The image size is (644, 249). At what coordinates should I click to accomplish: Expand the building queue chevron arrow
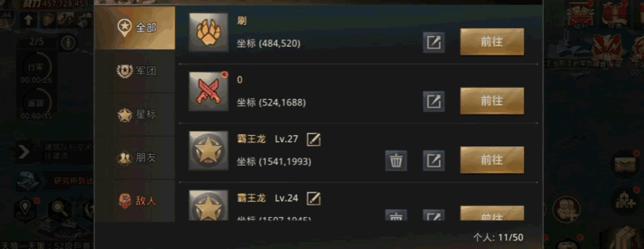tap(24, 152)
